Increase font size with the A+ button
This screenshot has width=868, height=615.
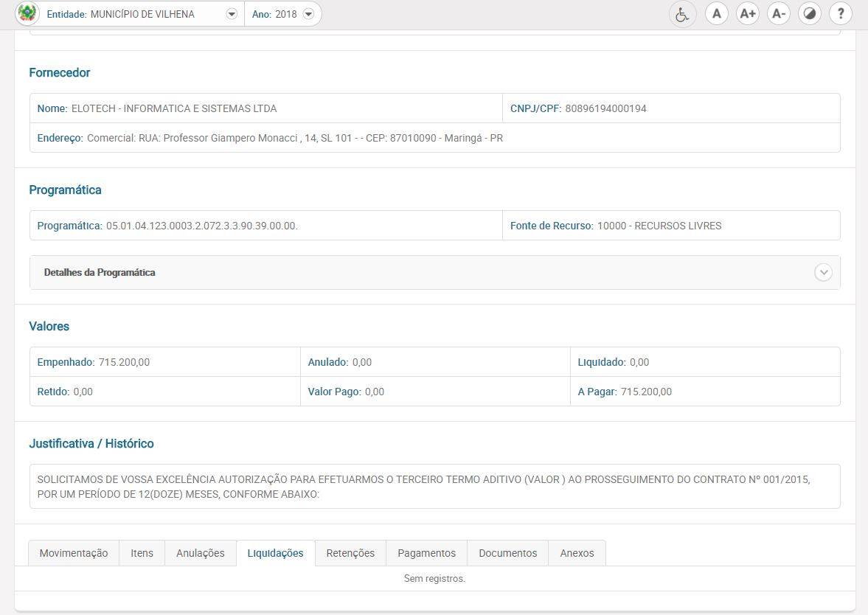tap(747, 14)
